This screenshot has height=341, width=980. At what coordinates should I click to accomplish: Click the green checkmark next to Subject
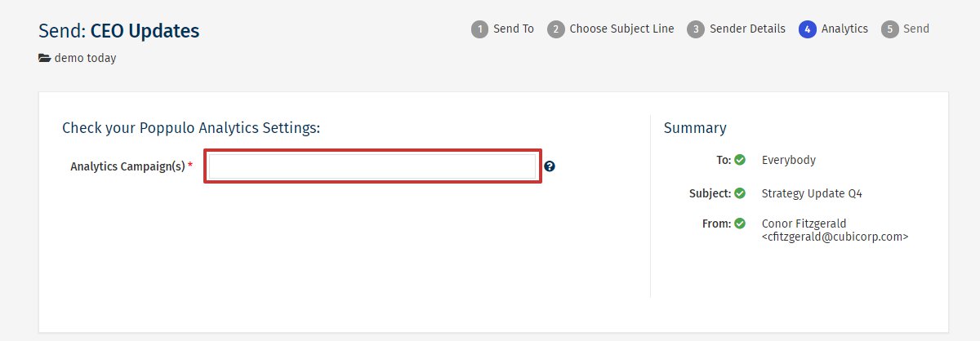pyautogui.click(x=740, y=193)
